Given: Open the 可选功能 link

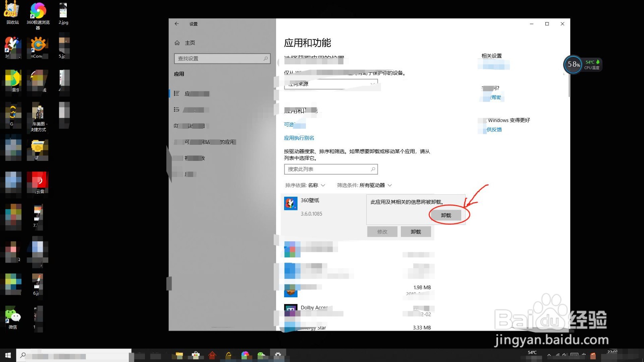Looking at the screenshot, I should [294, 125].
